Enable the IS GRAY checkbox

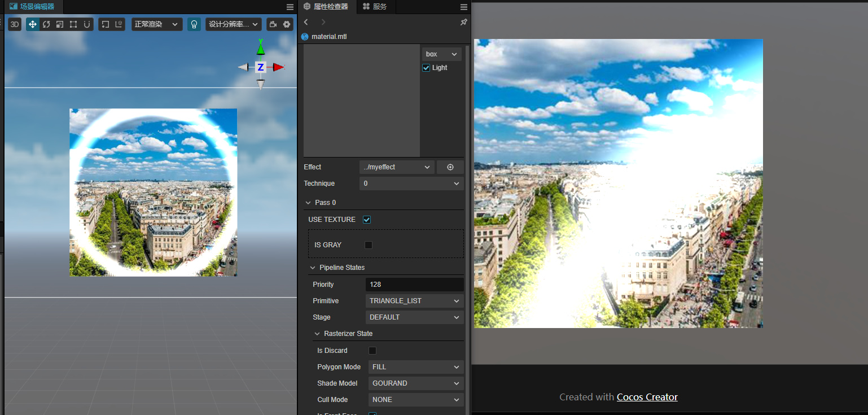pyautogui.click(x=369, y=245)
